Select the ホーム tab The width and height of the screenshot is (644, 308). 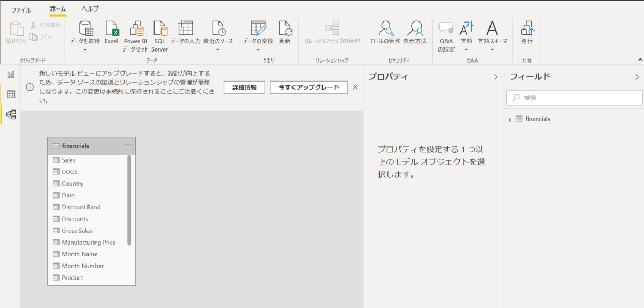pyautogui.click(x=58, y=9)
